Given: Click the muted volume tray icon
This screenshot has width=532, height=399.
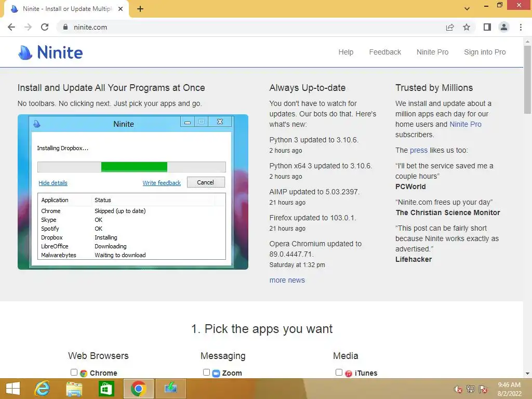Looking at the screenshot, I should pos(458,389).
